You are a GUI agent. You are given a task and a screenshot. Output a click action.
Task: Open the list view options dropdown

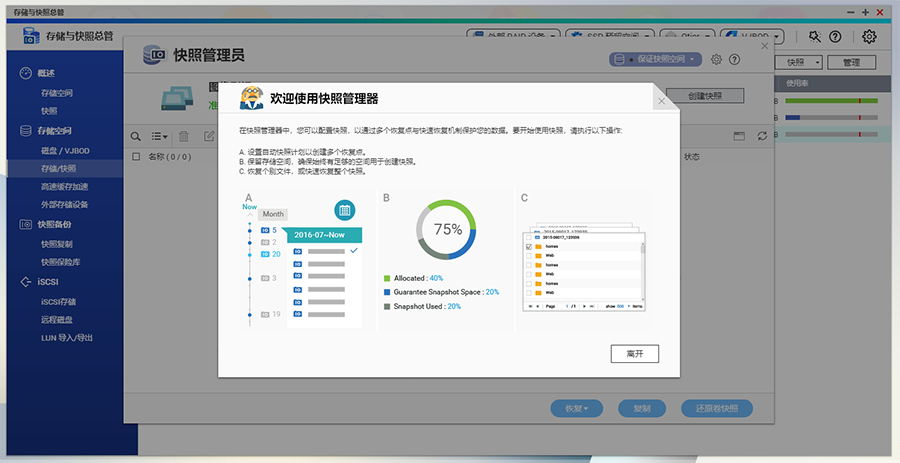pos(159,136)
